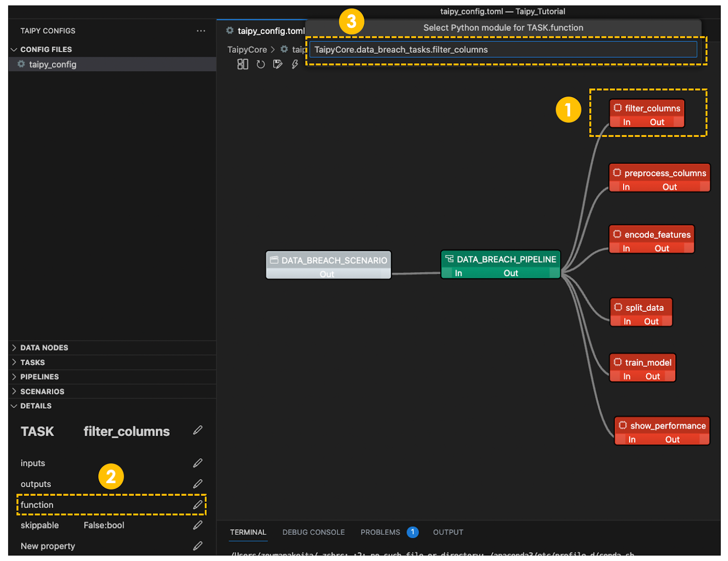Viewport: 728px width, 561px height.
Task: Click the save diagram icon in toolbar
Action: point(278,64)
